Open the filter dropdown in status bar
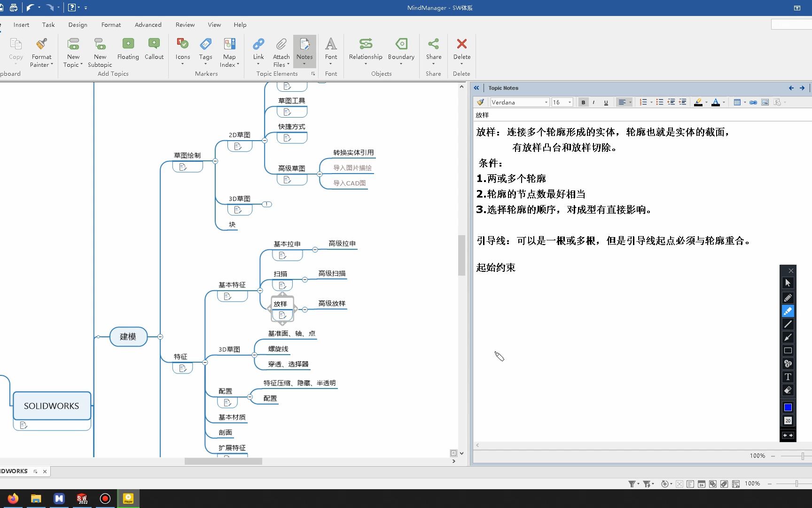Viewport: 812px width, 508px height. [x=638, y=484]
